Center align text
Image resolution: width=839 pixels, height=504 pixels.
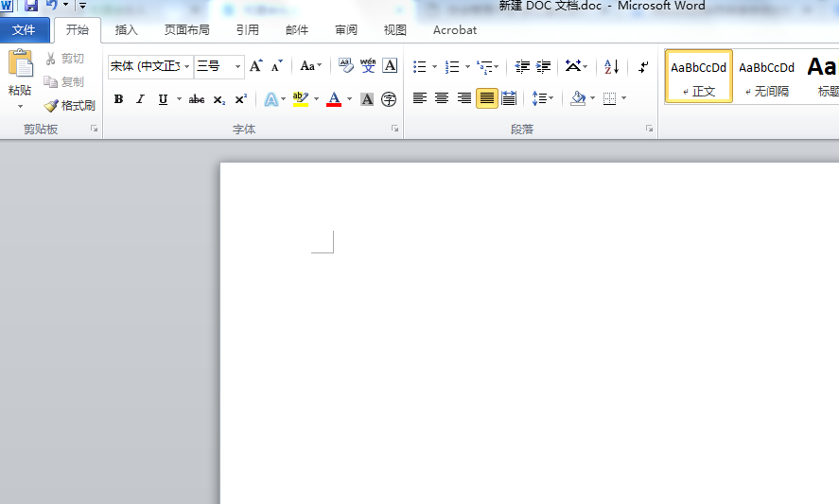click(x=442, y=98)
